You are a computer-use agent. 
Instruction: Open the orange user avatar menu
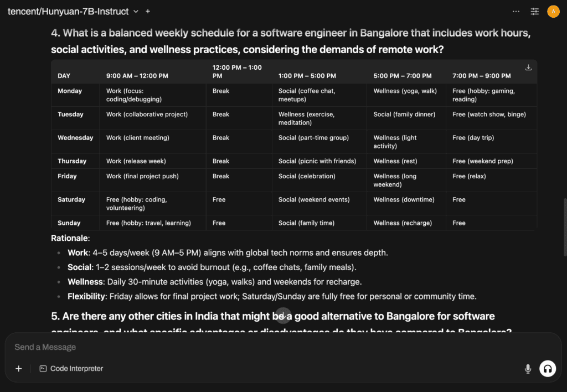click(x=553, y=12)
